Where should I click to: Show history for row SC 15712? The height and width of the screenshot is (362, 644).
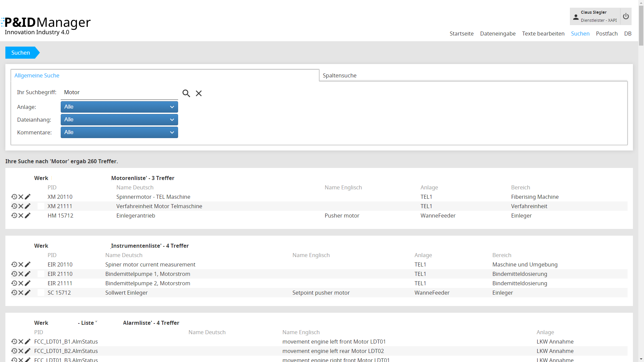point(14,293)
